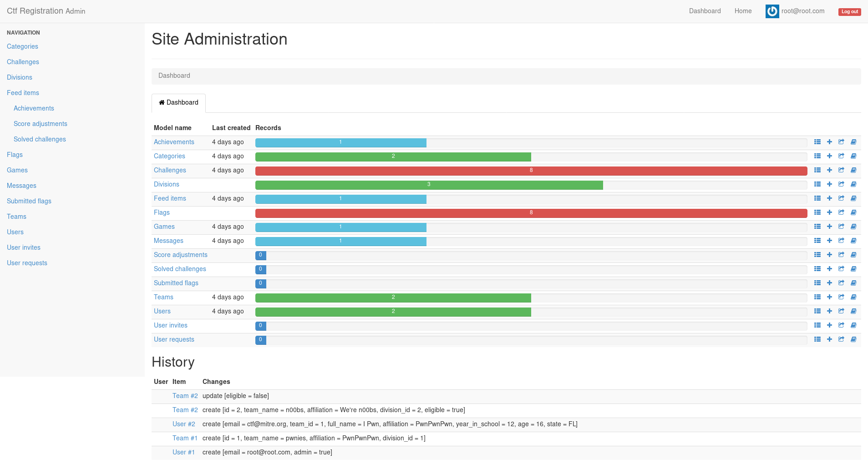The width and height of the screenshot is (868, 469).
Task: Open Score adjustments in sidebar
Action: [41, 124]
